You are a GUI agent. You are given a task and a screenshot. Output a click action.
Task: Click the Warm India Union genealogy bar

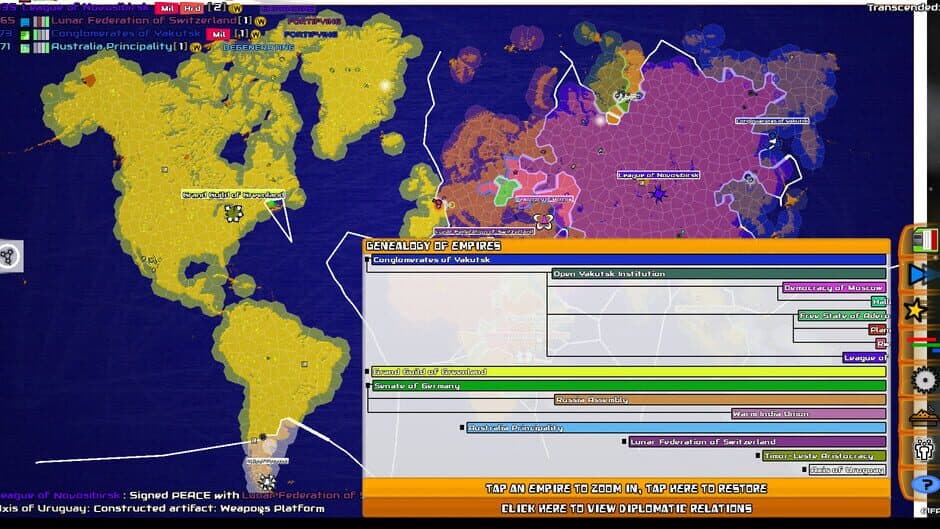point(809,414)
